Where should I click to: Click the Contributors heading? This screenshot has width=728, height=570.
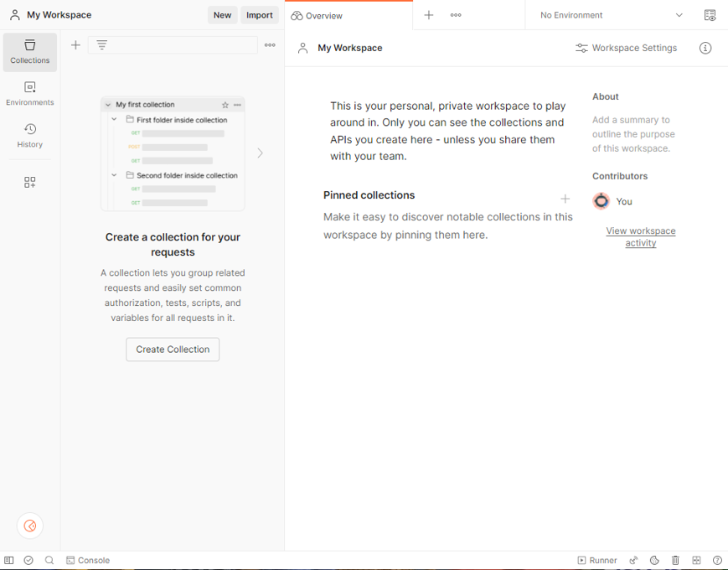620,176
